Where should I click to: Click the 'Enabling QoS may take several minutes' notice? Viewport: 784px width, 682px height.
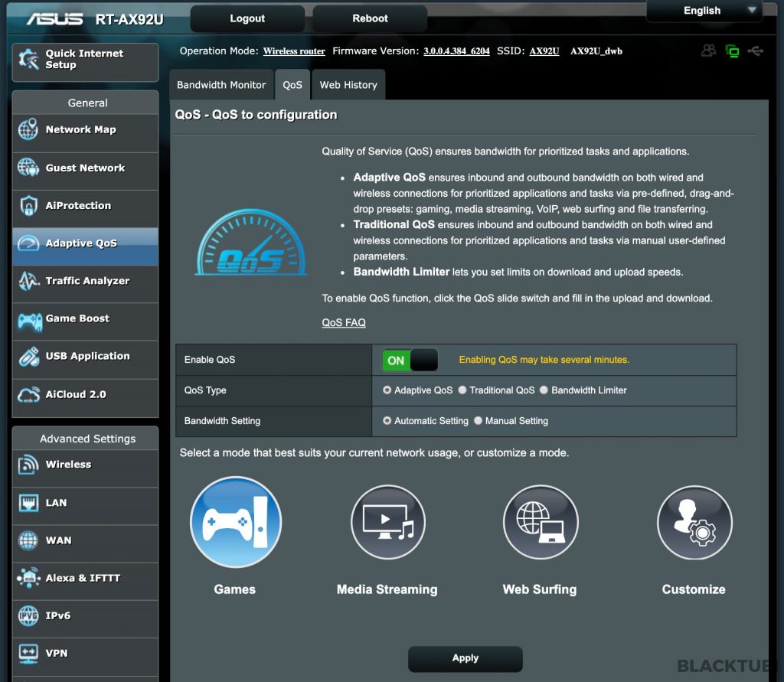(544, 360)
